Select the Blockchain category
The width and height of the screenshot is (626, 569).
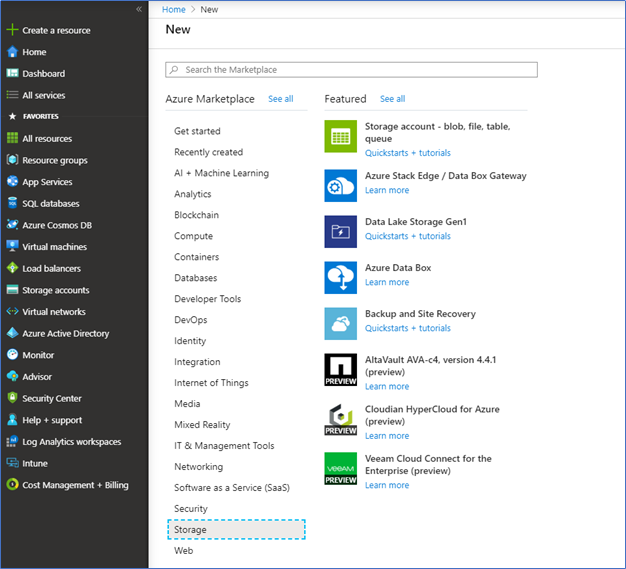[x=196, y=215]
